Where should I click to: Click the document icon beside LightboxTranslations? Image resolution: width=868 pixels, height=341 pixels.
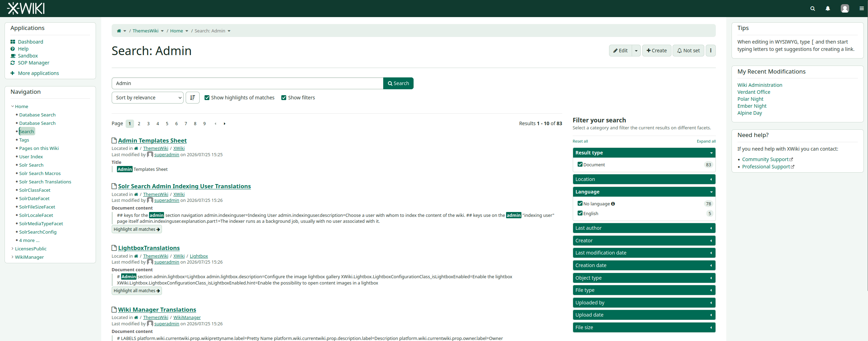[x=114, y=248]
